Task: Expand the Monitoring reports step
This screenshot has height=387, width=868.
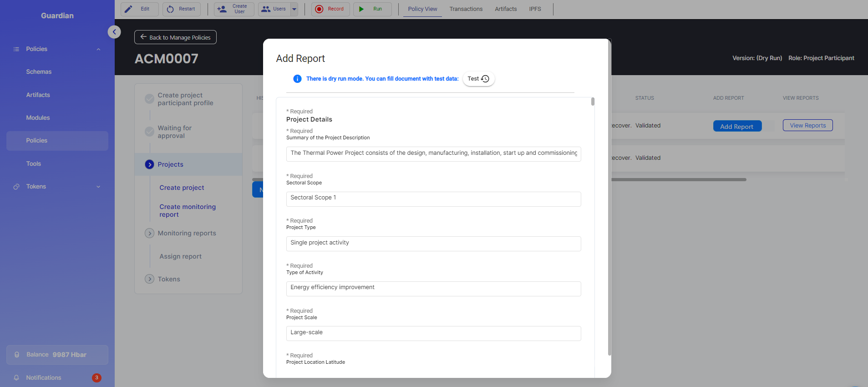Action: click(x=149, y=233)
